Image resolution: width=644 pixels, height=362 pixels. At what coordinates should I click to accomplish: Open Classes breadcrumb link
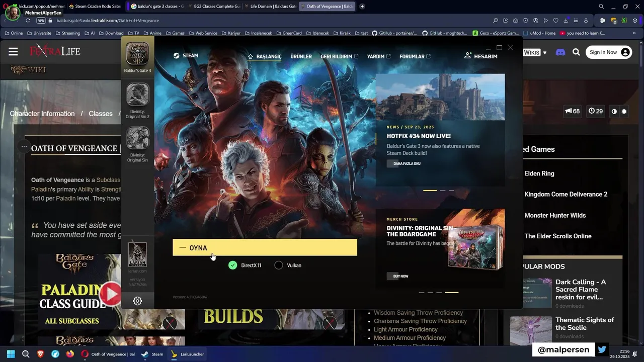(101, 114)
